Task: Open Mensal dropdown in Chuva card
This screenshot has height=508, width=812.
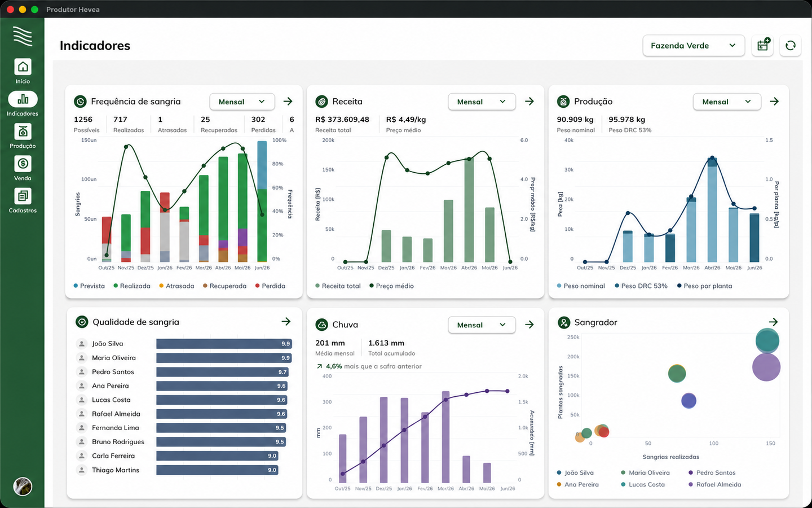Action: 482,325
